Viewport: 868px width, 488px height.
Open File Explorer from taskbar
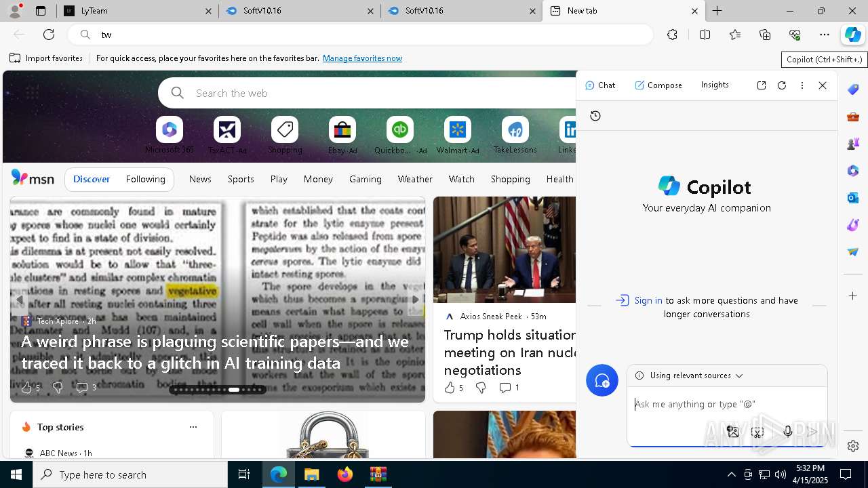click(312, 474)
